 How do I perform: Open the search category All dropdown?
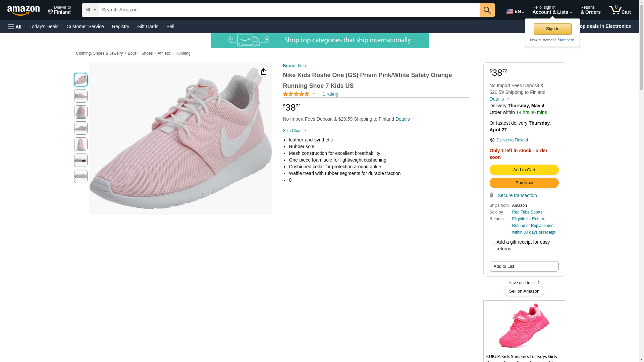[90, 10]
